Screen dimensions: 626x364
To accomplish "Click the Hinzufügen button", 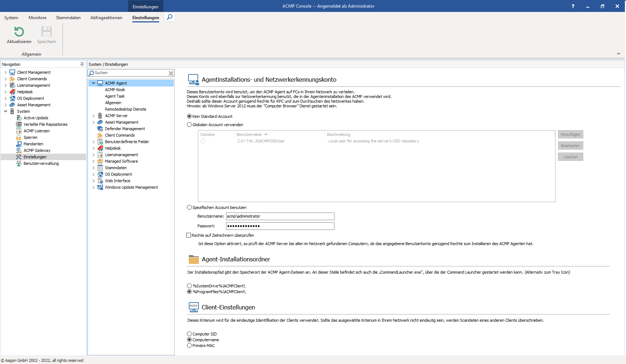I will pos(570,134).
